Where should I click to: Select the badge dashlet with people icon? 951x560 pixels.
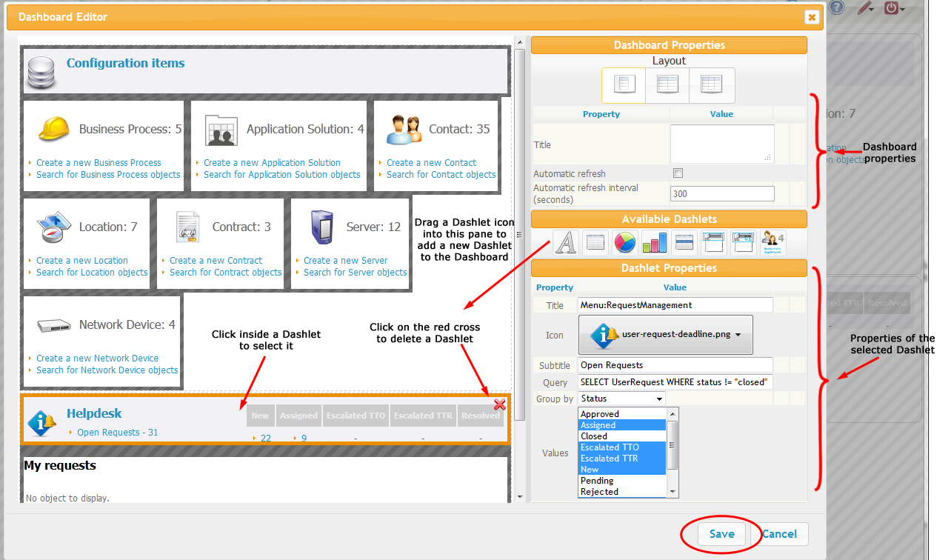(x=773, y=242)
